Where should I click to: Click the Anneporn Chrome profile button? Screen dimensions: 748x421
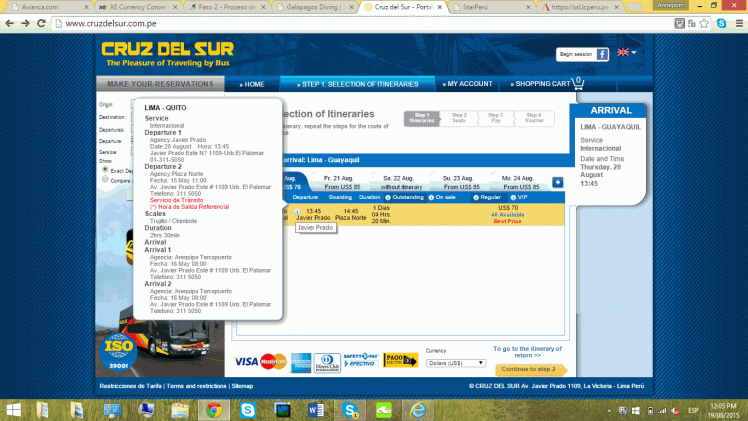pos(670,5)
